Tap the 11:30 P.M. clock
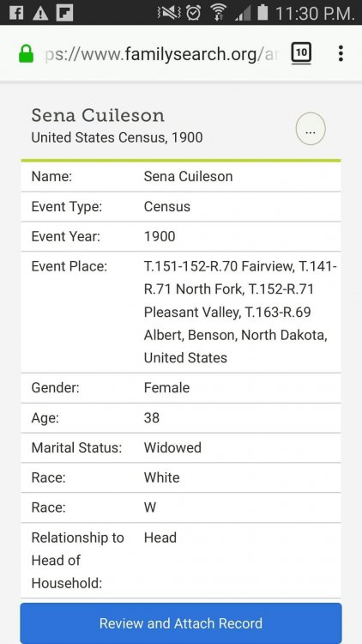 point(315,14)
